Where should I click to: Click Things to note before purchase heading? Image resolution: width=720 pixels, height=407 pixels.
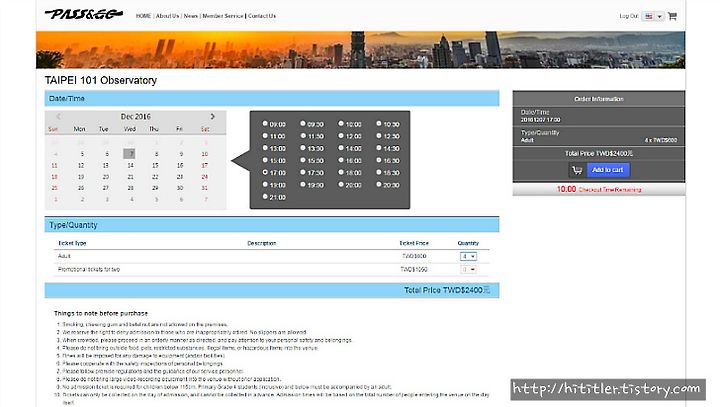point(101,313)
